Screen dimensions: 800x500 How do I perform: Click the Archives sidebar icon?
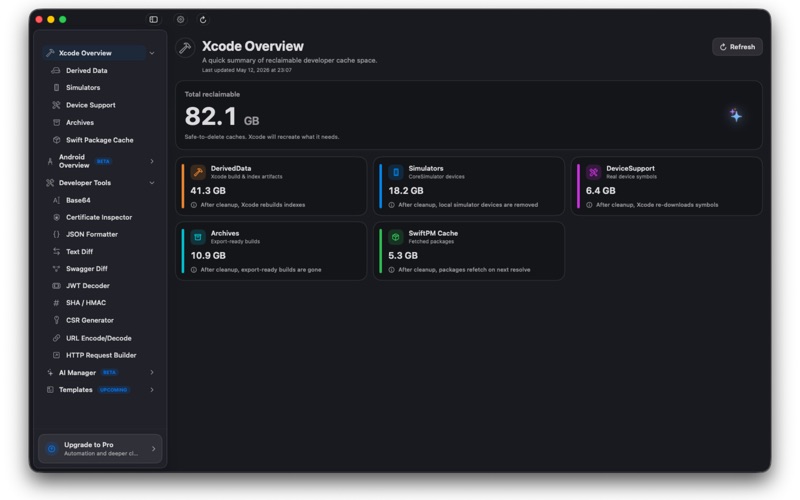pos(56,122)
